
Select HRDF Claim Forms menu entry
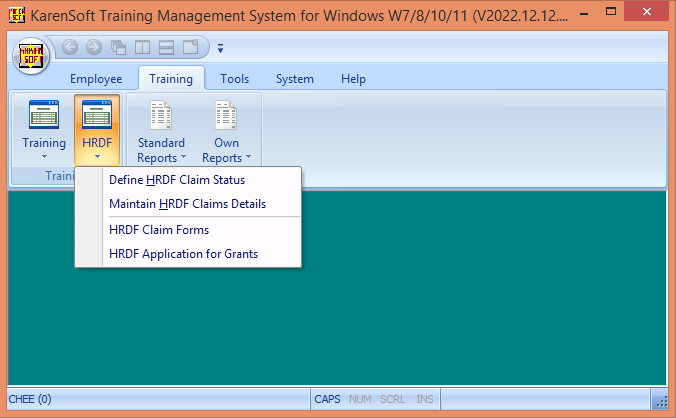coord(188,230)
